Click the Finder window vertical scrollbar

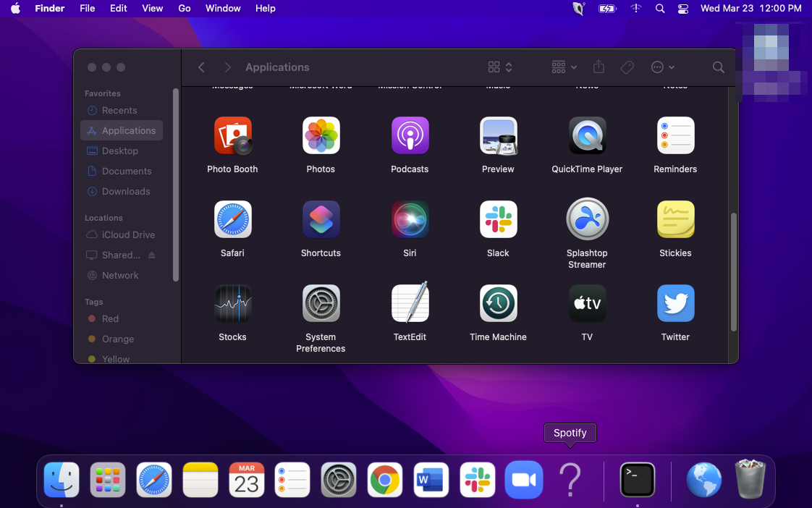coord(733,272)
